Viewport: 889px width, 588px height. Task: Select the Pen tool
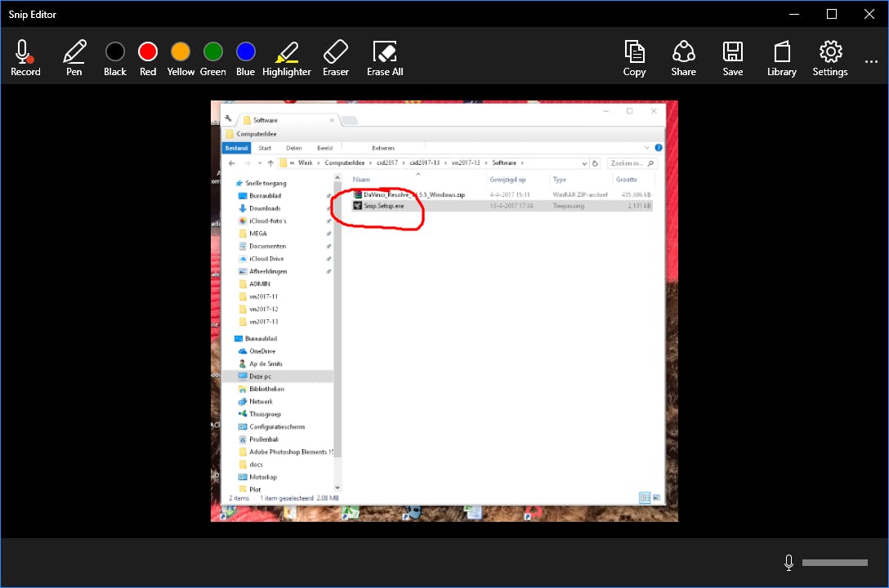point(74,58)
